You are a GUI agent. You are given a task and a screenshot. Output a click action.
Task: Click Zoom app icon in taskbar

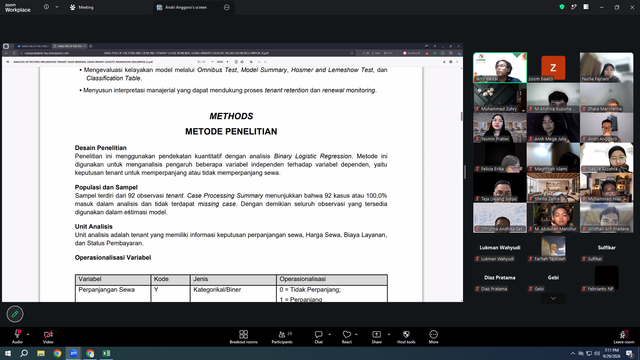click(x=73, y=353)
